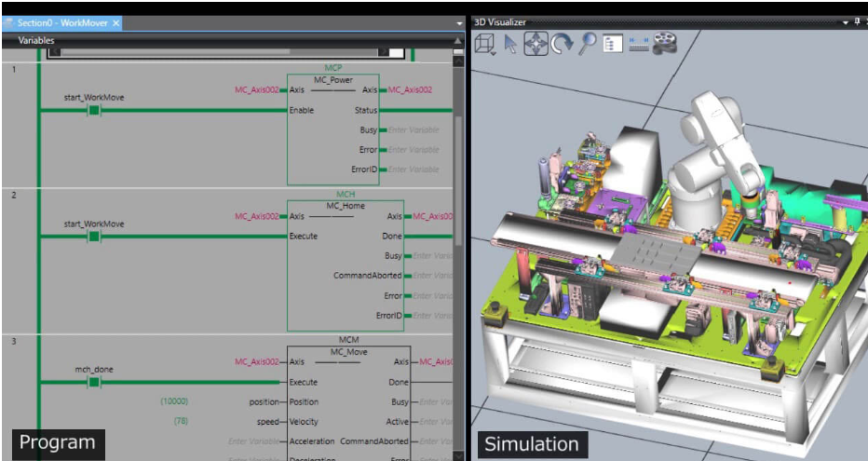Screen dimensions: 868x461
Task: Select the MC_Power function block title
Action: [333, 80]
